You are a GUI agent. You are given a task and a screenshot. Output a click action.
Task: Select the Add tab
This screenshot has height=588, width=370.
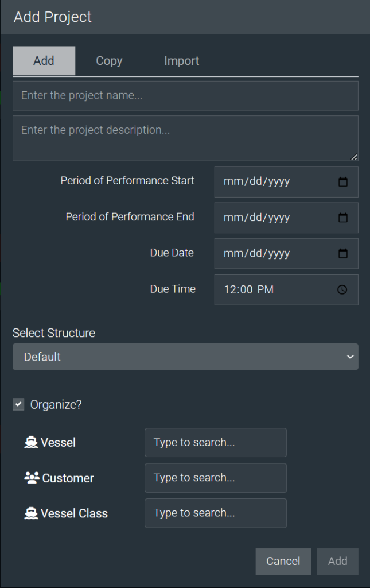[x=44, y=61]
